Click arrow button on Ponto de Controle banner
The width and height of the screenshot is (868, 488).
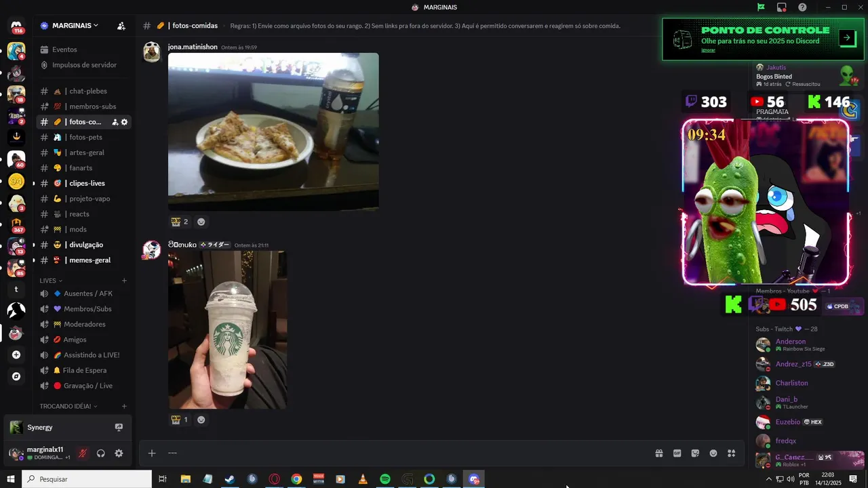click(847, 38)
